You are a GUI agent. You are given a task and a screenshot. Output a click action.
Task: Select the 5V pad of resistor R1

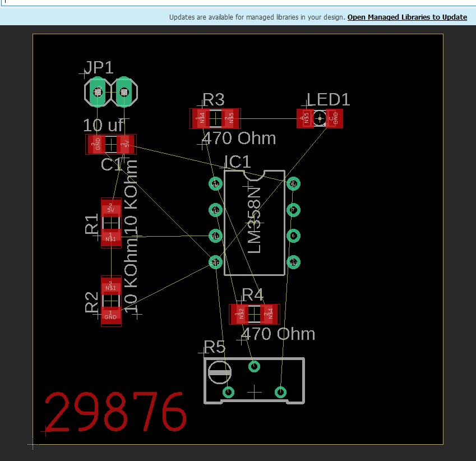(111, 209)
